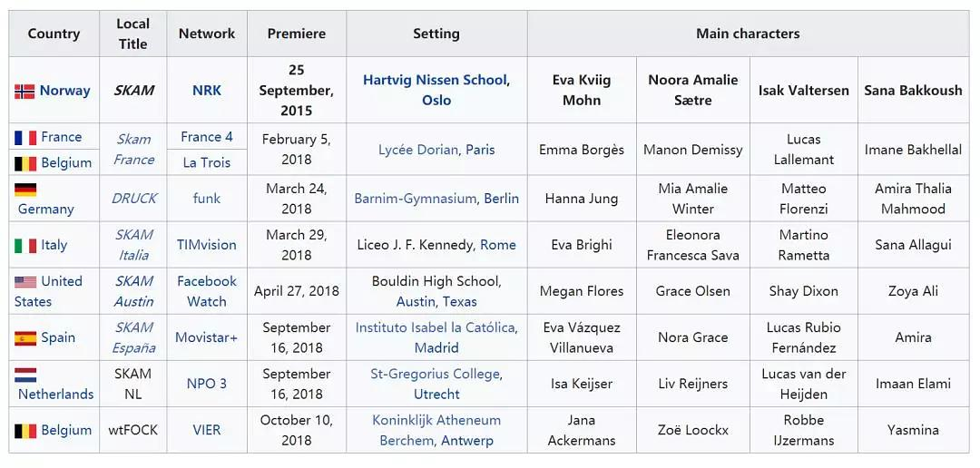Open the Hartvig Nissen School link
Image resolution: width=980 pixels, height=468 pixels.
click(435, 80)
